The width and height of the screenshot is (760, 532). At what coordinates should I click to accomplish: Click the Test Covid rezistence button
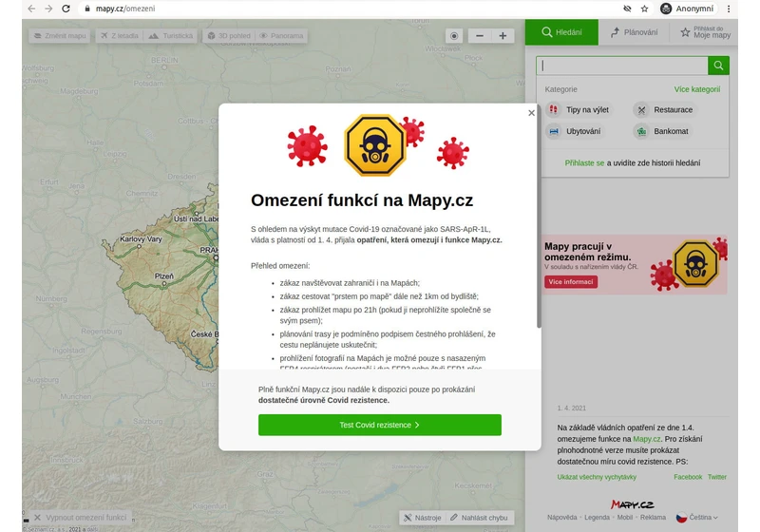(x=379, y=425)
